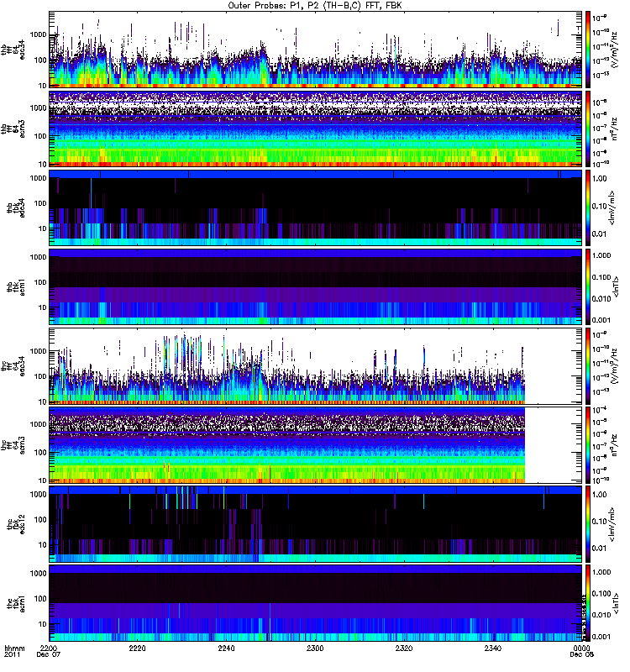Click the color bar beside the thc edc34 FFT panel
This screenshot has height=672, width=630.
coord(588,366)
